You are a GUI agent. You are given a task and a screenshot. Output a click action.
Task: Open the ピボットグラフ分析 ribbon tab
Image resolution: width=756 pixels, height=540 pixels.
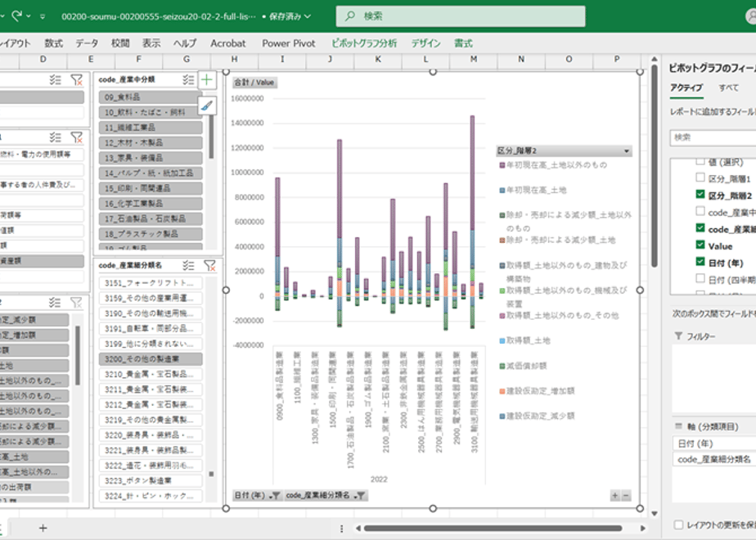point(364,43)
